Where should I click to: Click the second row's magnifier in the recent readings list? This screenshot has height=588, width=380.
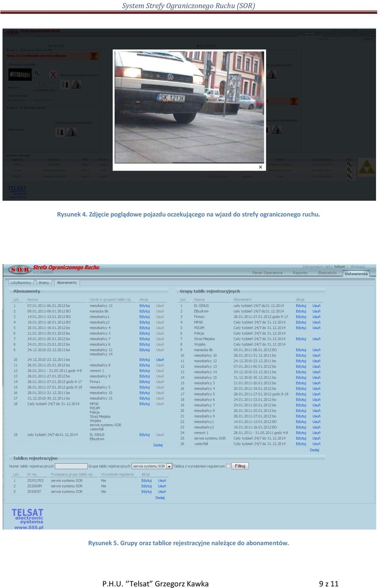pyautogui.click(x=349, y=170)
